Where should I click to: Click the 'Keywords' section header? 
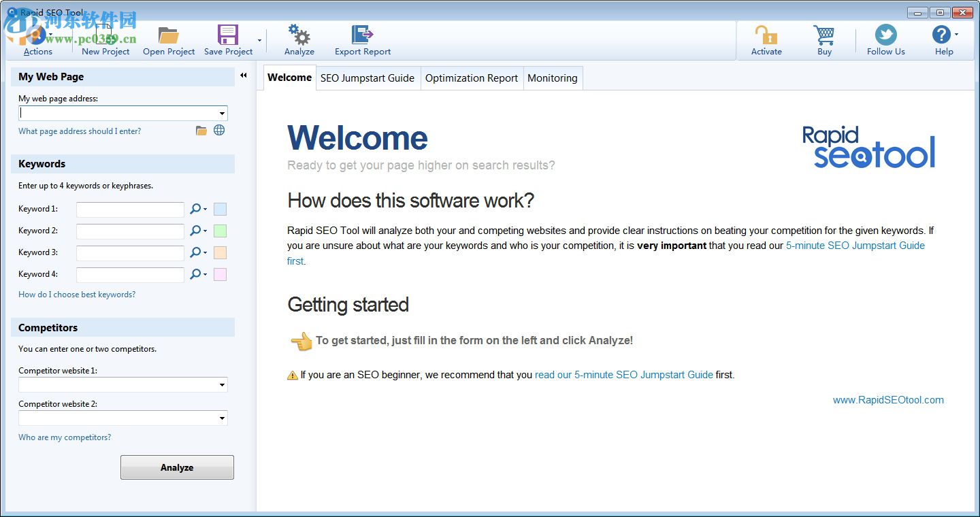(x=122, y=164)
